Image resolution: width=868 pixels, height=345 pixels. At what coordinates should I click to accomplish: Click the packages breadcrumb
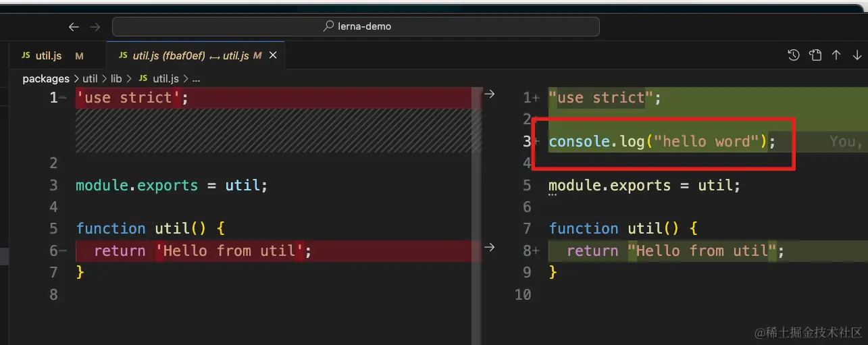[x=46, y=78]
